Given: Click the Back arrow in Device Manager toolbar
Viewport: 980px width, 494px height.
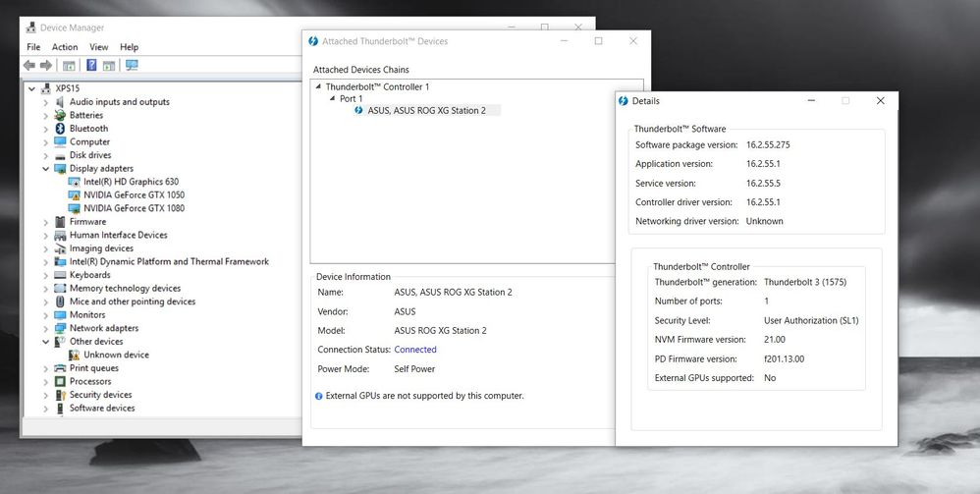Looking at the screenshot, I should tap(28, 65).
